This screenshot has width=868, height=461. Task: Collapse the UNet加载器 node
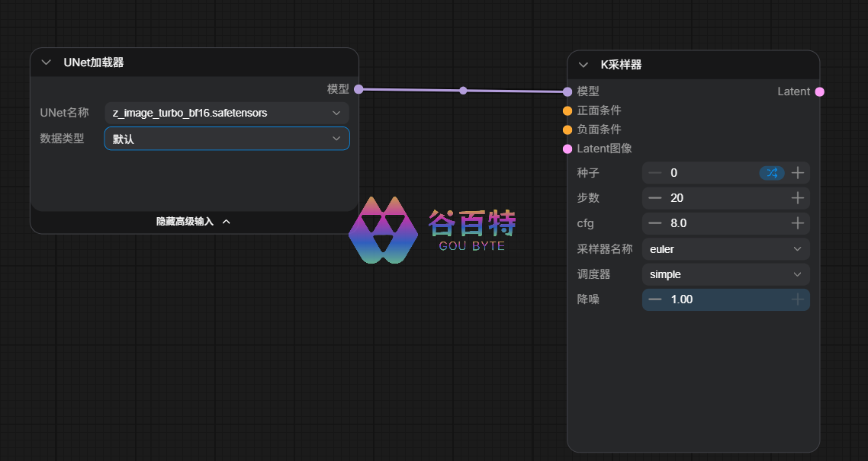click(x=47, y=62)
